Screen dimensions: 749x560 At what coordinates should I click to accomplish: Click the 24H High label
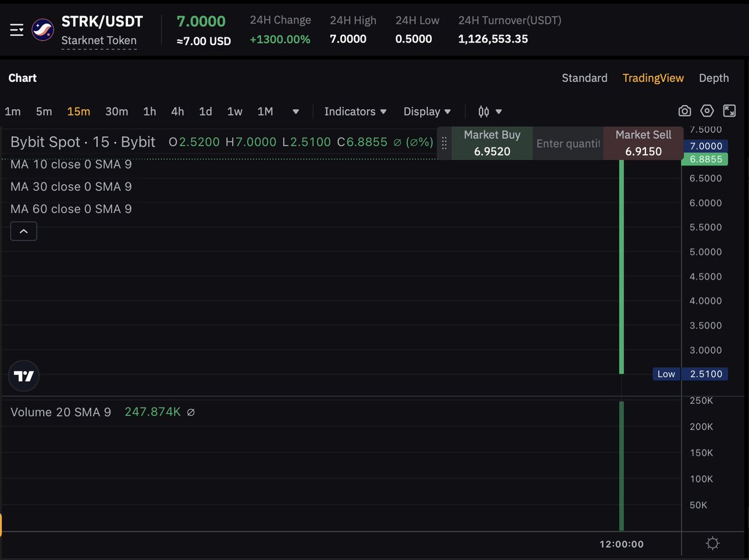coord(353,20)
